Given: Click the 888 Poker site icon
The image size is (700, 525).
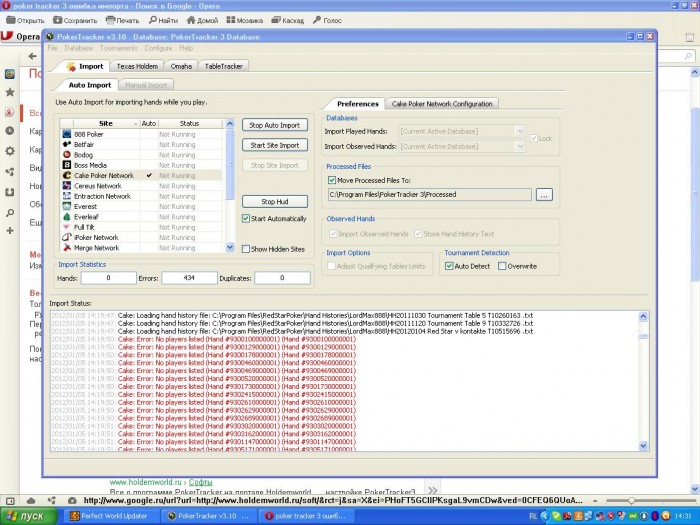Looking at the screenshot, I should (66, 134).
